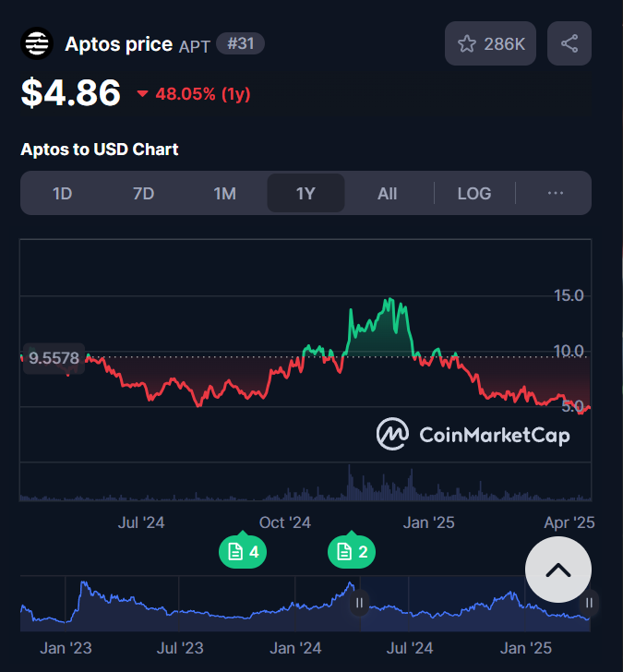623x672 pixels.
Task: Grab the right range slider handle
Action: pos(589,604)
